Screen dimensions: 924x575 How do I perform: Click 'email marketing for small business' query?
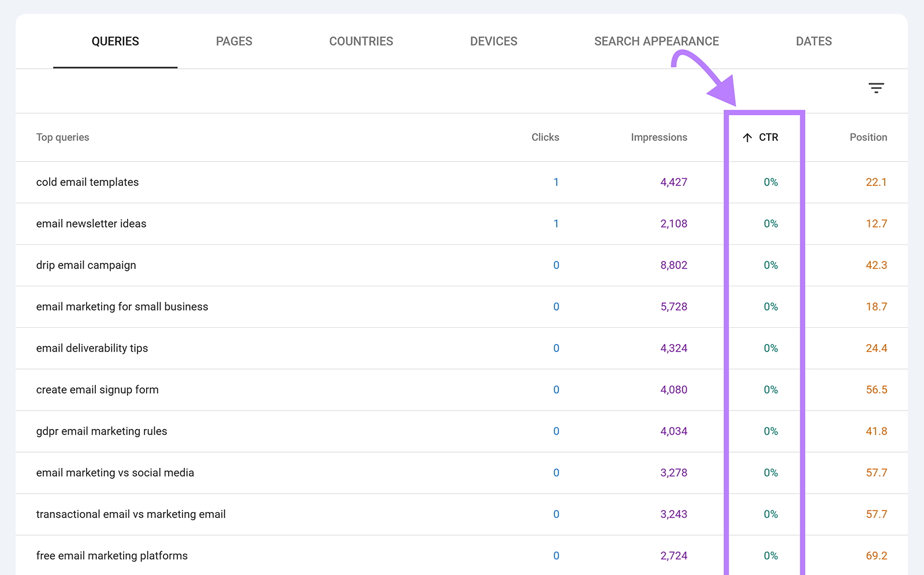tap(122, 307)
